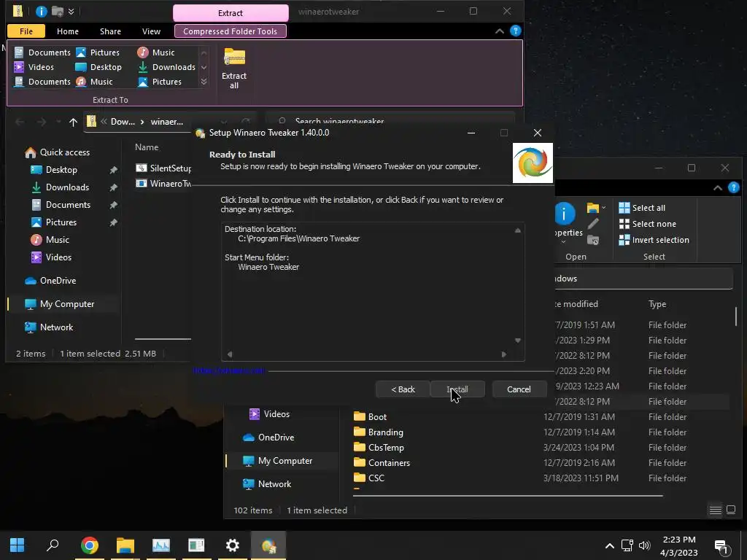The height and width of the screenshot is (560, 747).
Task: Go up one folder level arrow
Action: 73,122
